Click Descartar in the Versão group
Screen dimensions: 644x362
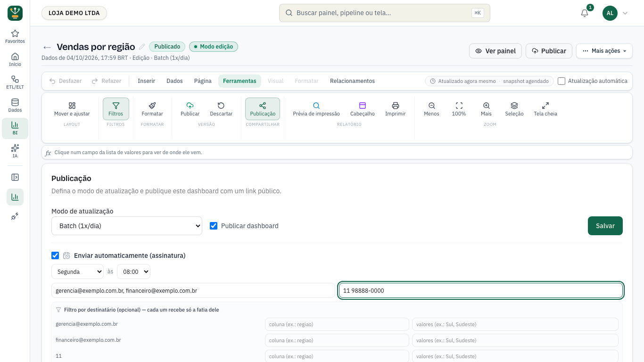221,109
